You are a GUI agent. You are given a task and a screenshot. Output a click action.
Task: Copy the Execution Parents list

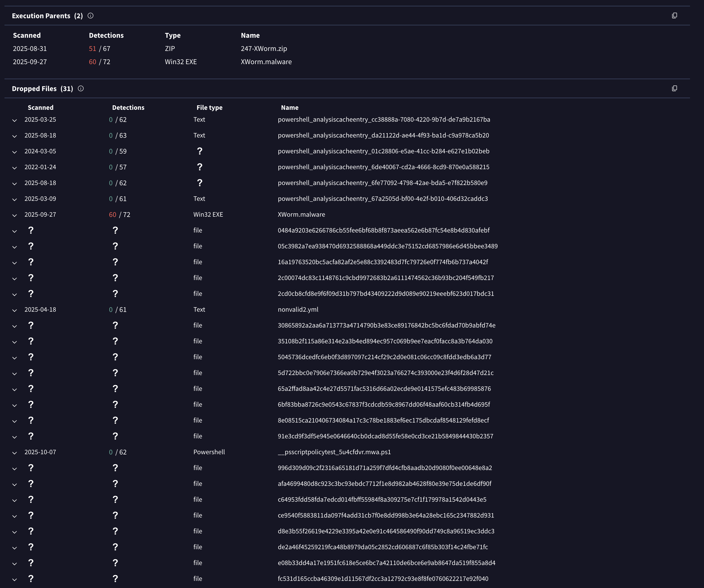(x=674, y=16)
